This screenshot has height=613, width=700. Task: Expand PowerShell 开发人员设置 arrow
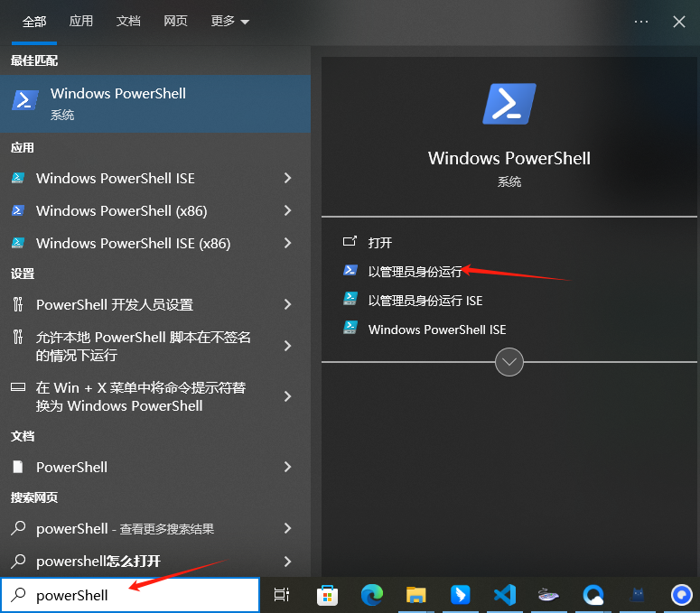[x=287, y=304]
